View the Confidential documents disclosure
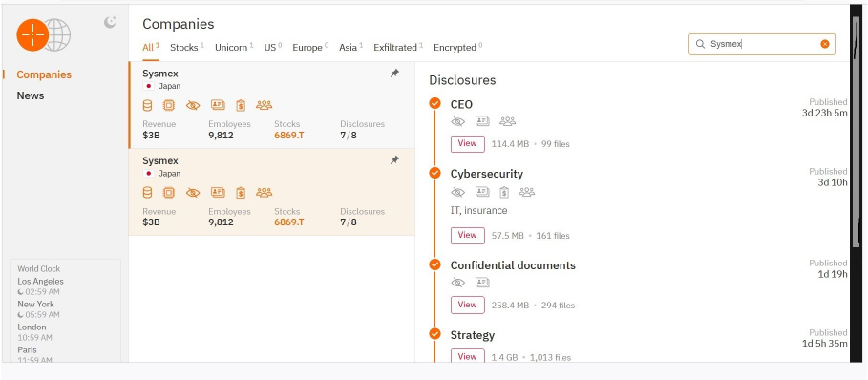Screen dimensions: 868x380 (468, 305)
